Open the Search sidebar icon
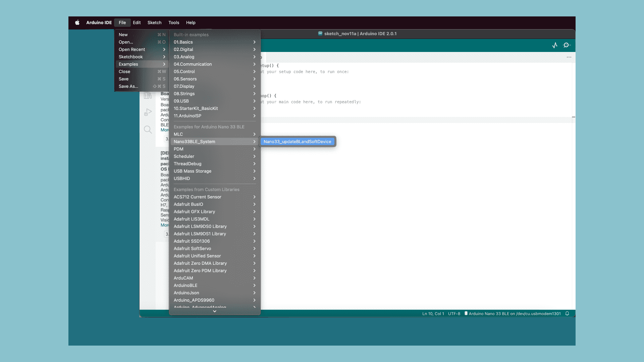Screen dimensions: 644x362 click(148, 129)
